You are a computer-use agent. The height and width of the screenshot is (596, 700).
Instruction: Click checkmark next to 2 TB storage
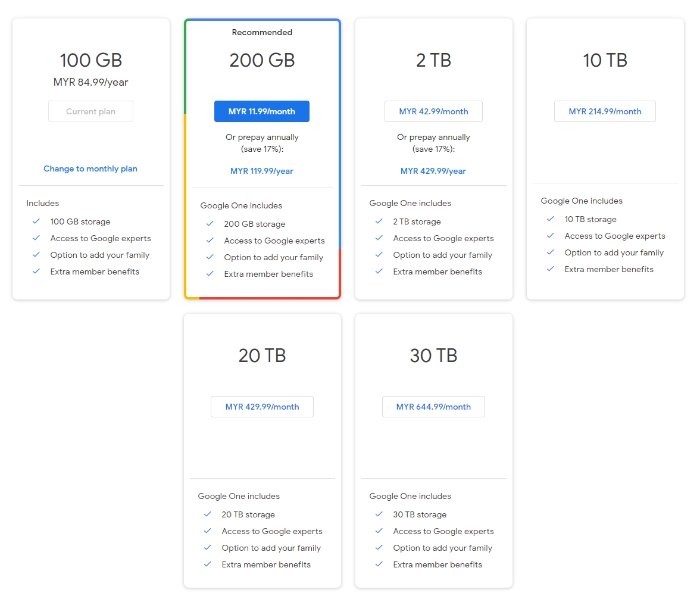[379, 221]
